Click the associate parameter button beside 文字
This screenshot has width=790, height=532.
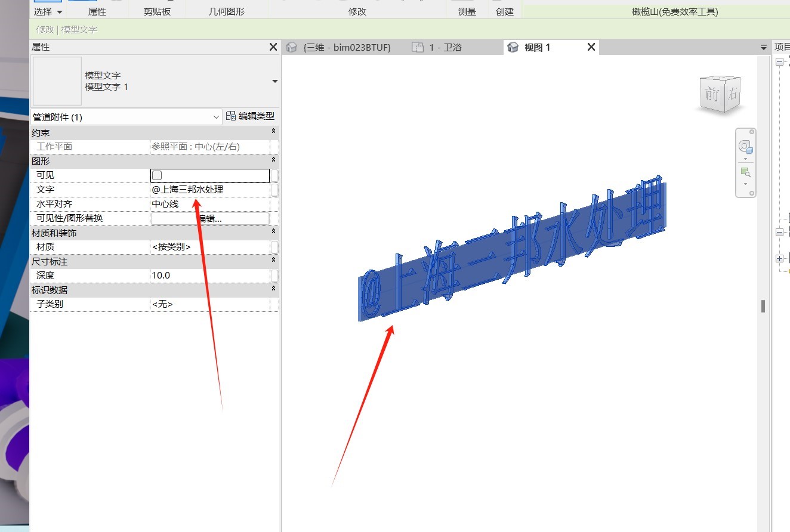(x=274, y=190)
